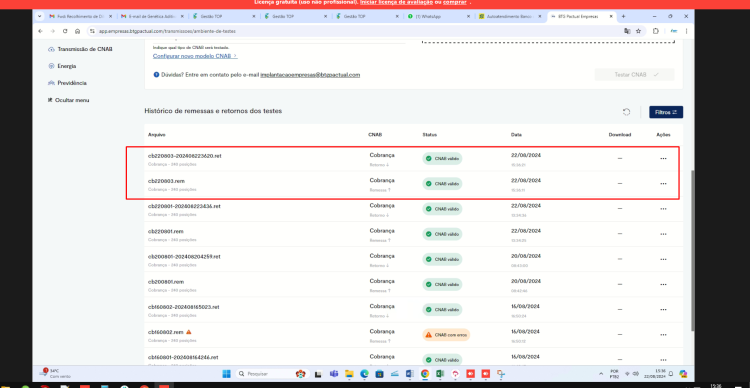Go to browser home page icon
This screenshot has height=388, width=750.
pyautogui.click(x=77, y=31)
